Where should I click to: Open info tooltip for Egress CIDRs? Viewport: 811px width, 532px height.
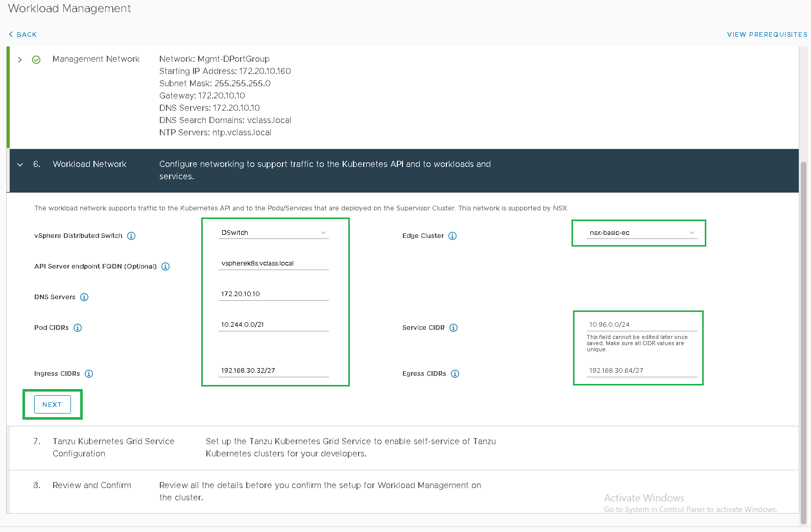click(455, 374)
